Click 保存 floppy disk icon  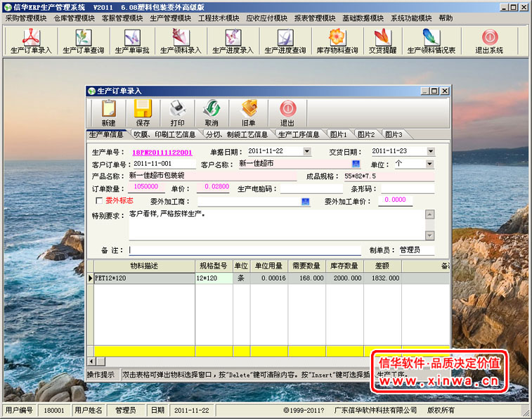(x=143, y=113)
